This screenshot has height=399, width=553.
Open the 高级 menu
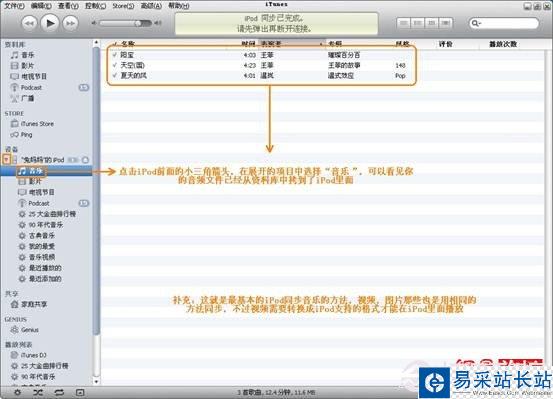151,6
